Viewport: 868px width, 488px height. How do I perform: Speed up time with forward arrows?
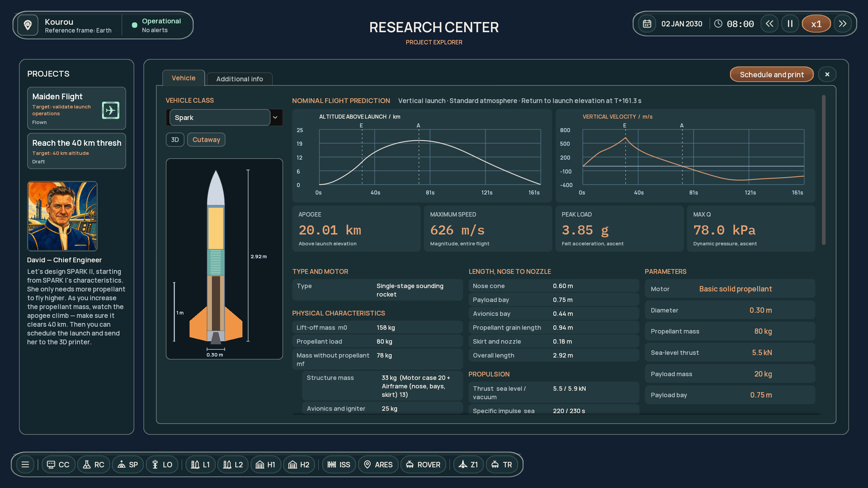tap(843, 24)
